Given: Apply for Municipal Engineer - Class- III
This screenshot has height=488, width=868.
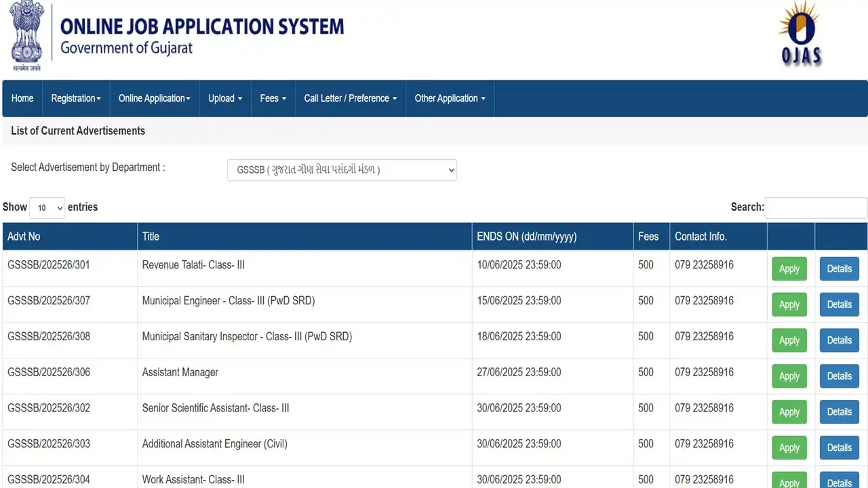Looking at the screenshot, I should coord(789,304).
